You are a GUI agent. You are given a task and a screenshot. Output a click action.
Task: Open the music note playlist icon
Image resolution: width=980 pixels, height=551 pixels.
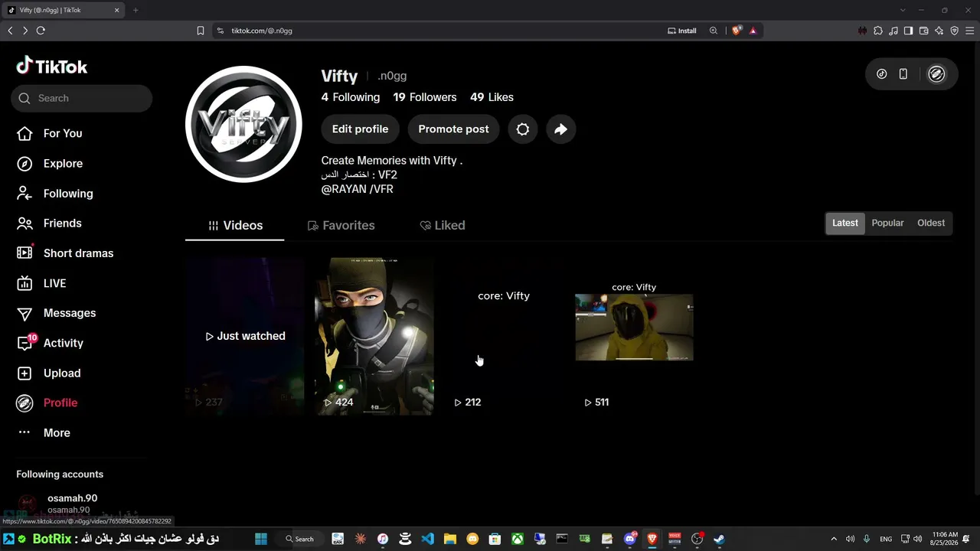point(893,31)
